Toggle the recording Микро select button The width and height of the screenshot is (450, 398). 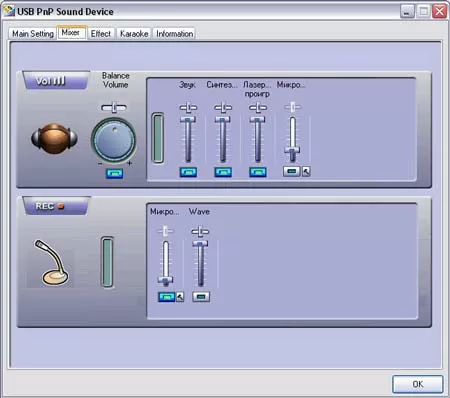(x=167, y=297)
